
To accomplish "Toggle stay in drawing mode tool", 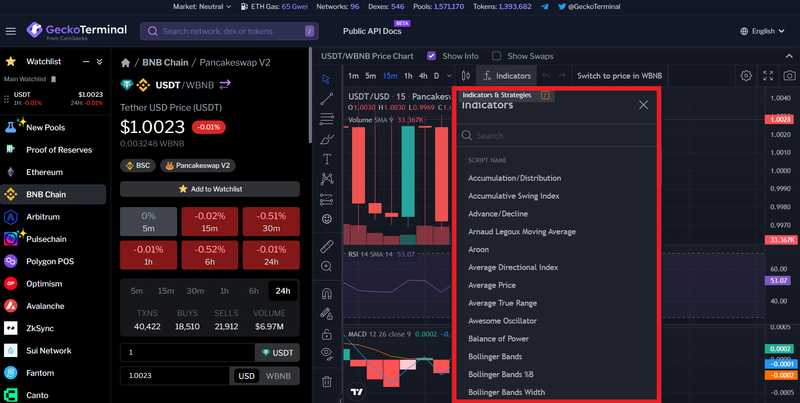I will 327,314.
